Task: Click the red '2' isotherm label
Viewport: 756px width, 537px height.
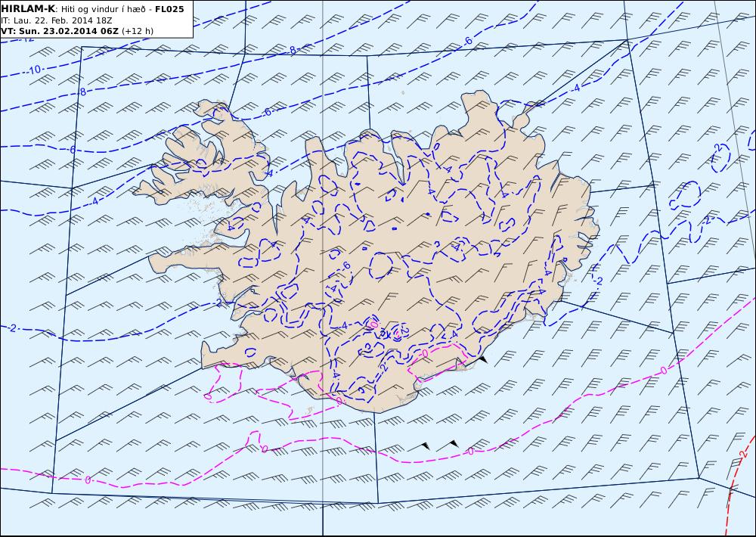Action: pos(743,455)
